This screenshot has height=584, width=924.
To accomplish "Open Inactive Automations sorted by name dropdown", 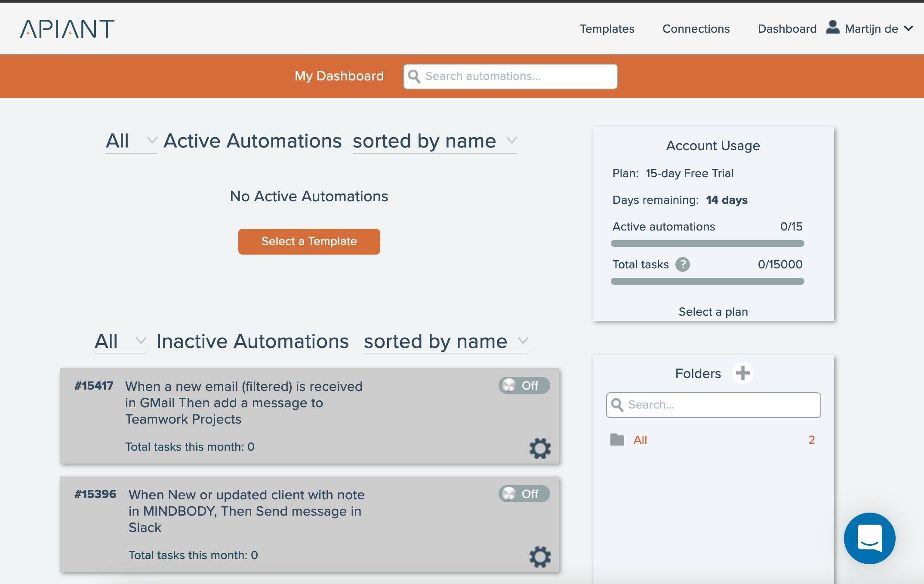I will click(x=446, y=341).
